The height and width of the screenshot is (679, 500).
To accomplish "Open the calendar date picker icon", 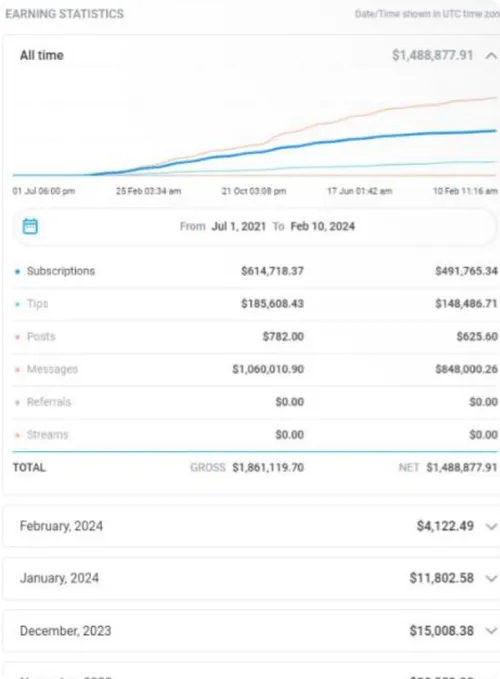I will [x=30, y=226].
